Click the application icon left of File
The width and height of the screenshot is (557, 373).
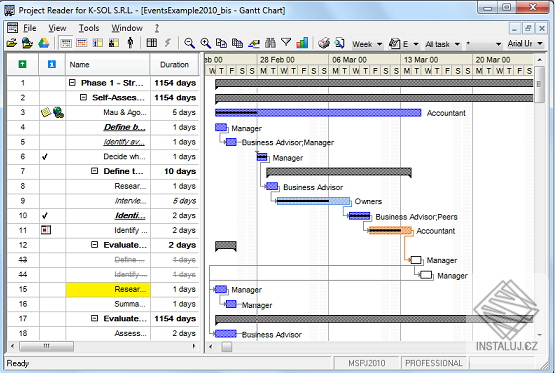pyautogui.click(x=12, y=28)
